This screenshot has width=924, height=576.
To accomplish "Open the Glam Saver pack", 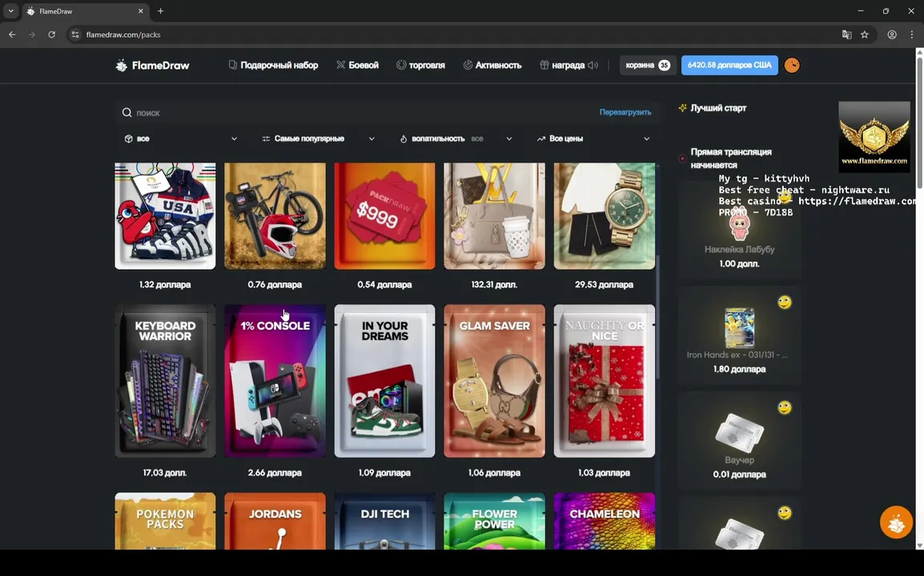I will 494,381.
